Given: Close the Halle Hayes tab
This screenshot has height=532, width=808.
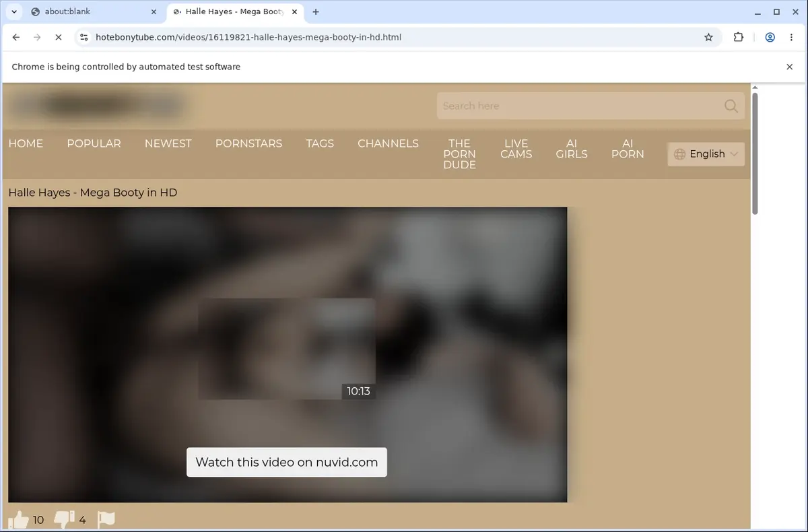Looking at the screenshot, I should click(x=295, y=11).
